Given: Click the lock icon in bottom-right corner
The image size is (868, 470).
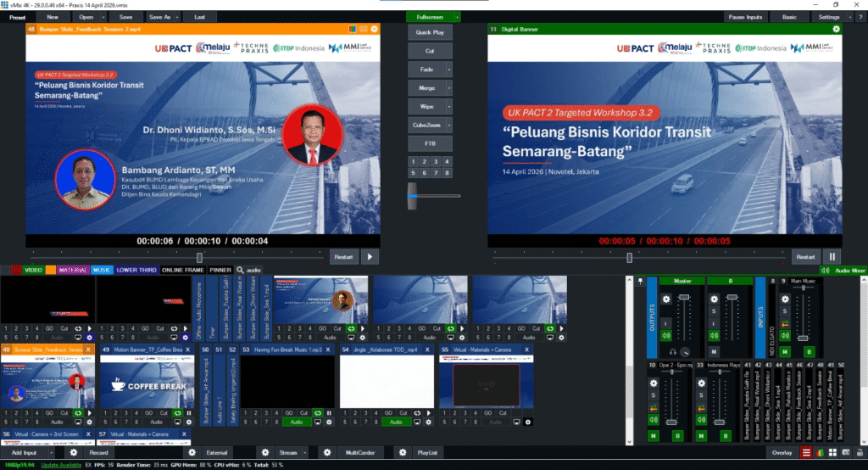Looking at the screenshot, I should 860,453.
